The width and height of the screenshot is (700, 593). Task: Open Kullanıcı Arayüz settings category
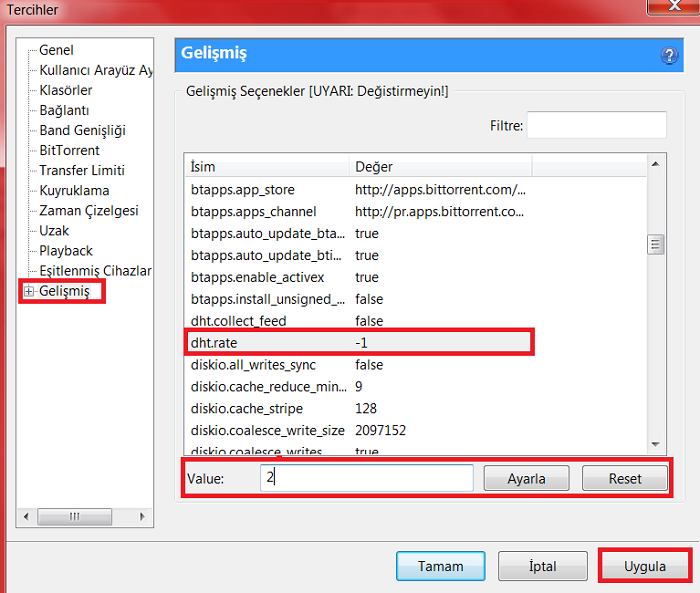96,70
